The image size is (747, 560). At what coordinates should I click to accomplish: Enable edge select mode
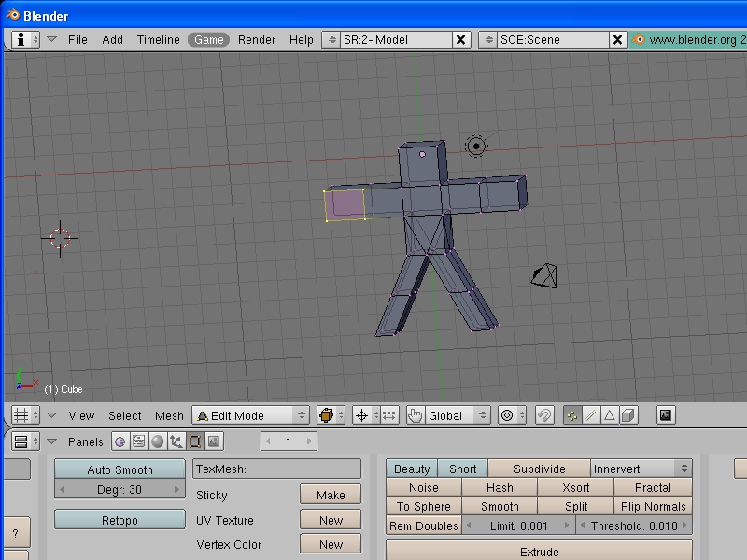click(x=591, y=415)
